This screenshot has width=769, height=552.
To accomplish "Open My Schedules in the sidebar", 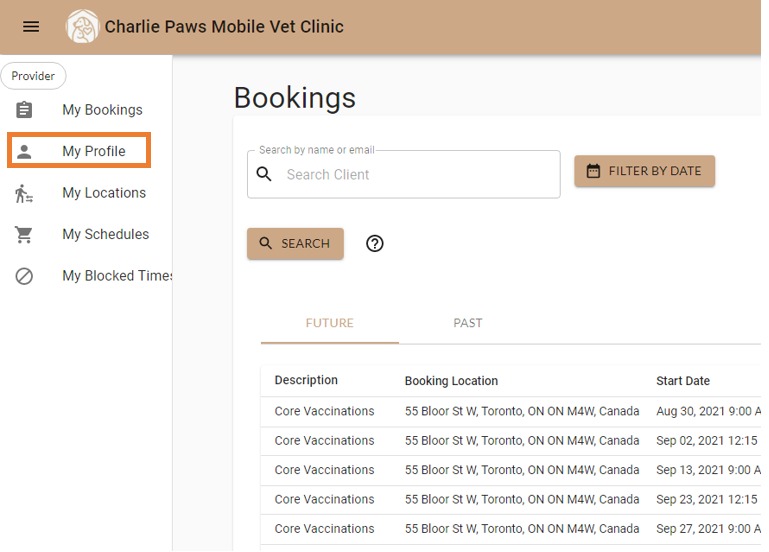I will (x=105, y=235).
